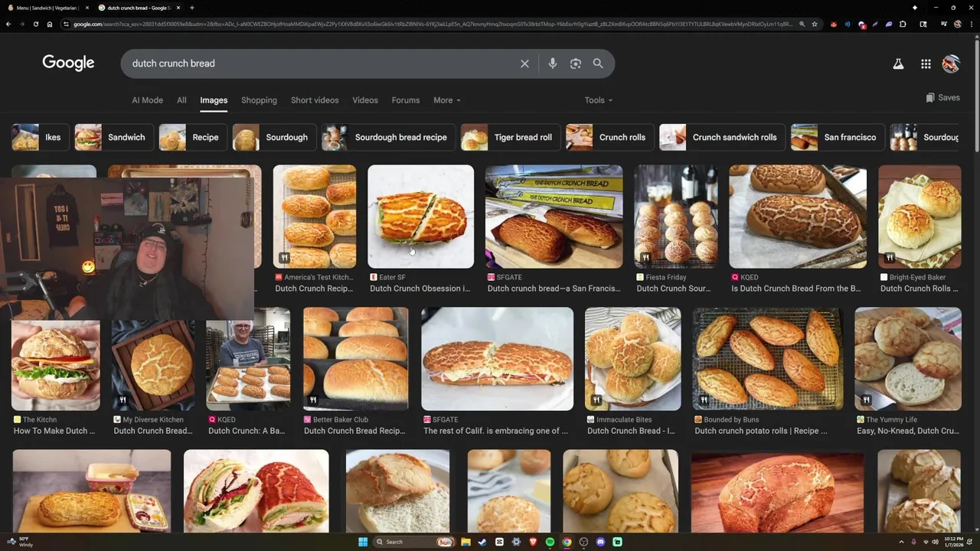This screenshot has height=551, width=980.
Task: Open Search Labs flask icon
Action: click(x=898, y=64)
